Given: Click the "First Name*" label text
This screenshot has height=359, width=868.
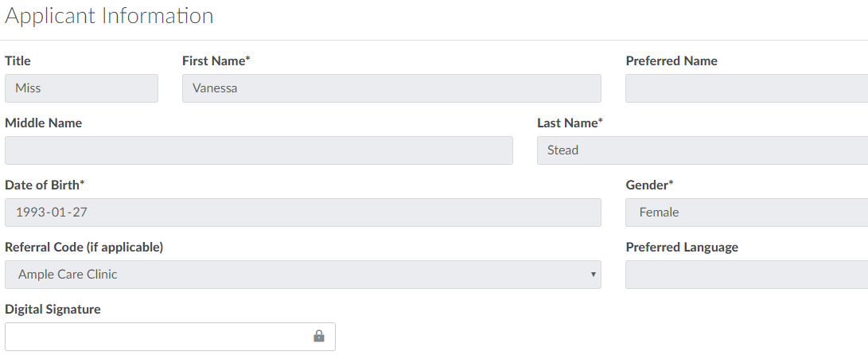Looking at the screenshot, I should pyautogui.click(x=216, y=60).
